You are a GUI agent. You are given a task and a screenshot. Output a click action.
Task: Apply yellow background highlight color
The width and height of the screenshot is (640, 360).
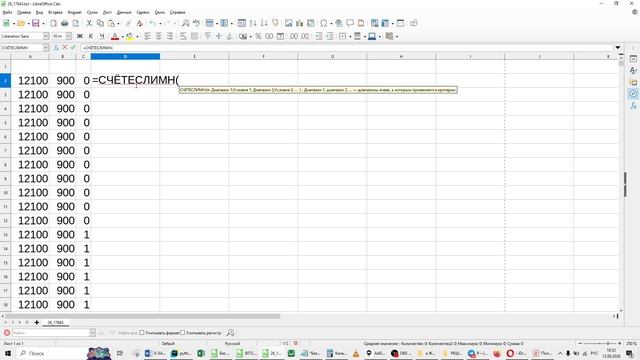129,36
